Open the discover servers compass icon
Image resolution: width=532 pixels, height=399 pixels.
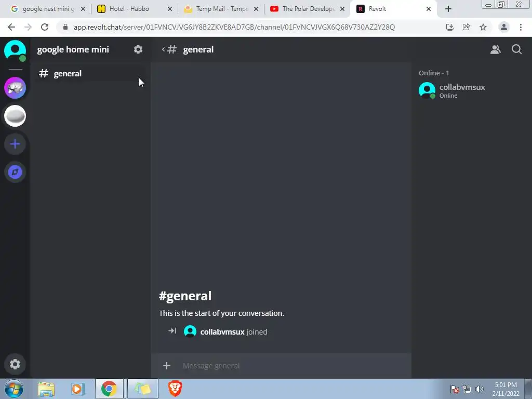tap(15, 172)
